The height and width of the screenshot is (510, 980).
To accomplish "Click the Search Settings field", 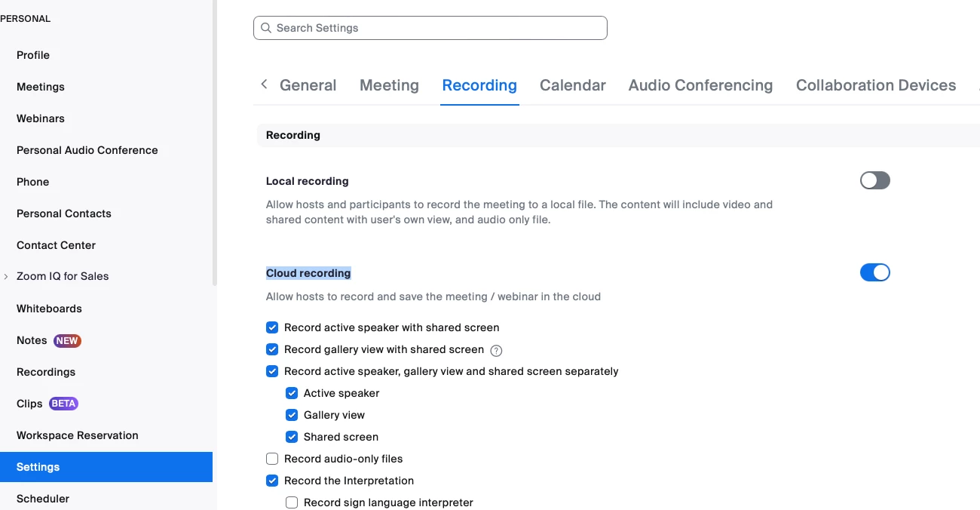I will (430, 28).
